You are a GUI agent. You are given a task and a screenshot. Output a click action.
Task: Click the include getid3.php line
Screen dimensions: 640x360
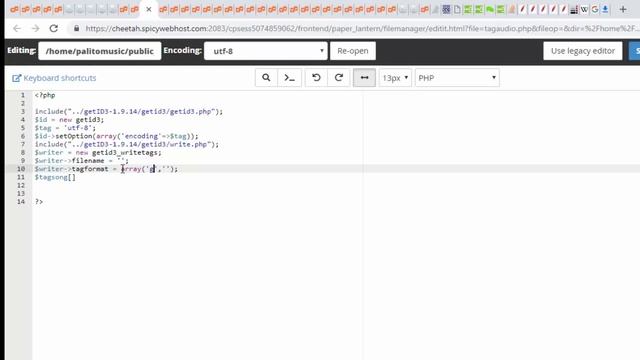(129, 111)
